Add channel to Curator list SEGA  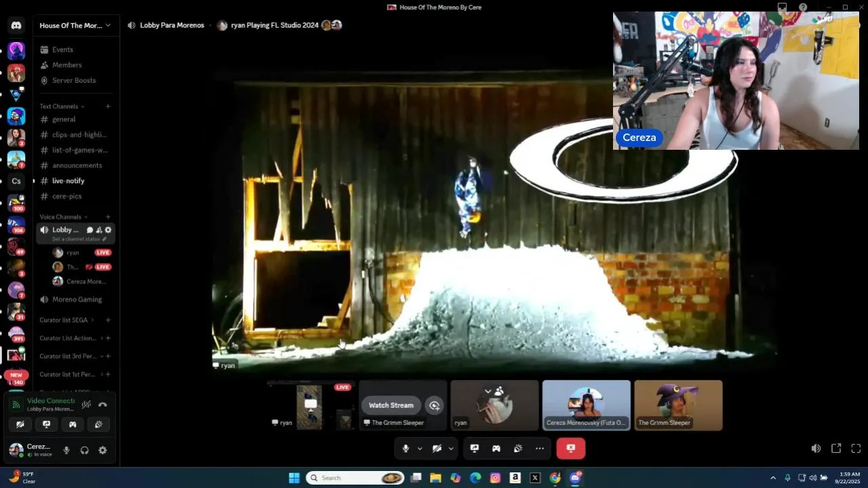[108, 320]
